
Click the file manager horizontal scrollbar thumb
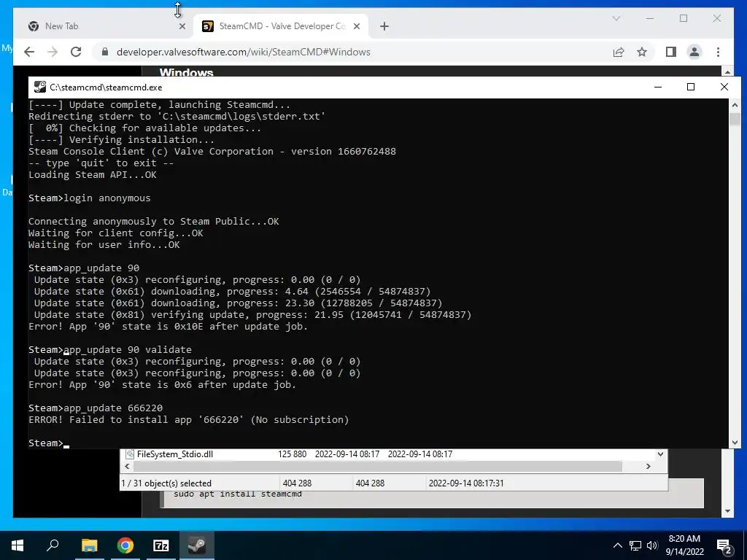click(x=377, y=466)
